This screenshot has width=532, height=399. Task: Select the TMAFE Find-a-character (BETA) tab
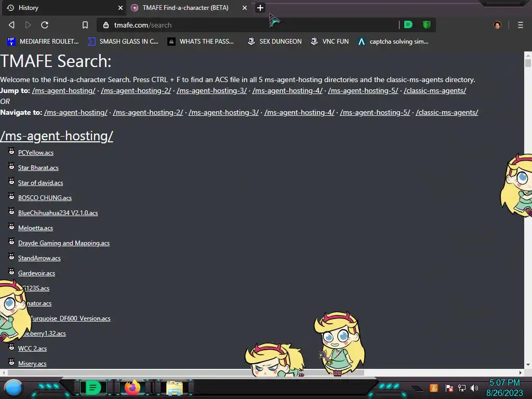(189, 8)
